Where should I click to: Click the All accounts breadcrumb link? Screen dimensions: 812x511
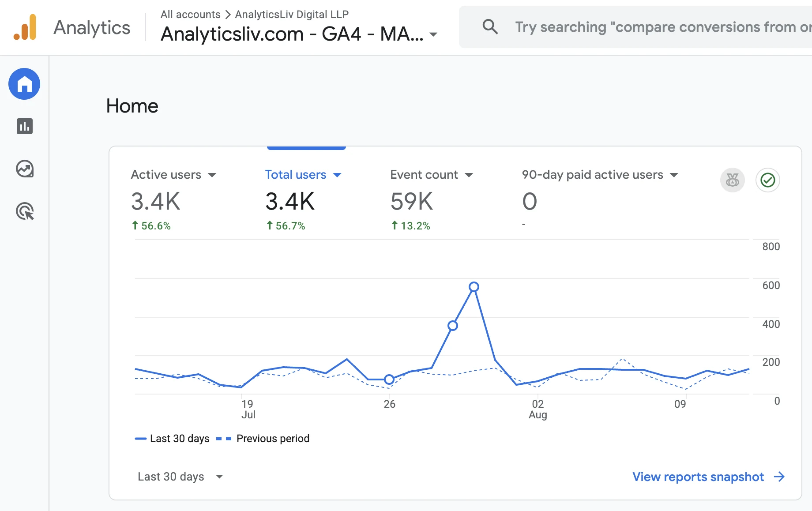[190, 15]
